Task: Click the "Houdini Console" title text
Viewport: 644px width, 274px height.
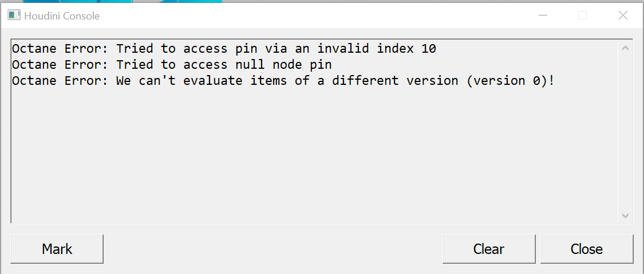Action: point(62,16)
